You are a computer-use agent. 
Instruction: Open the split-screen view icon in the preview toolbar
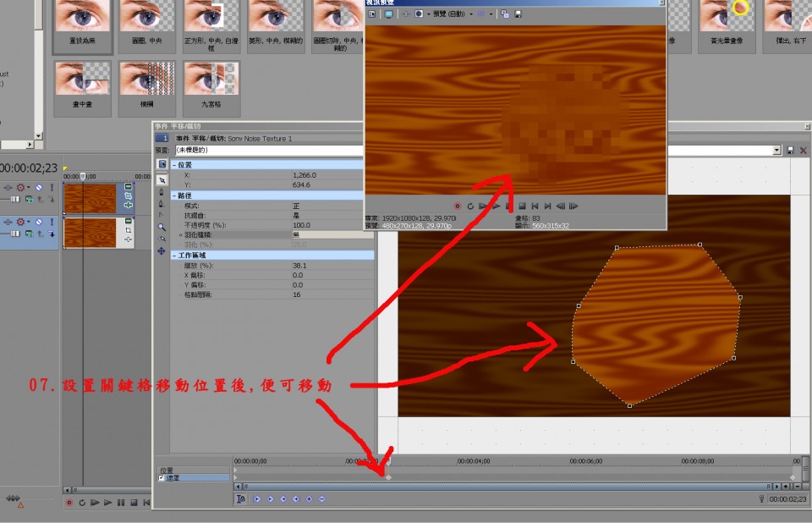(x=419, y=14)
